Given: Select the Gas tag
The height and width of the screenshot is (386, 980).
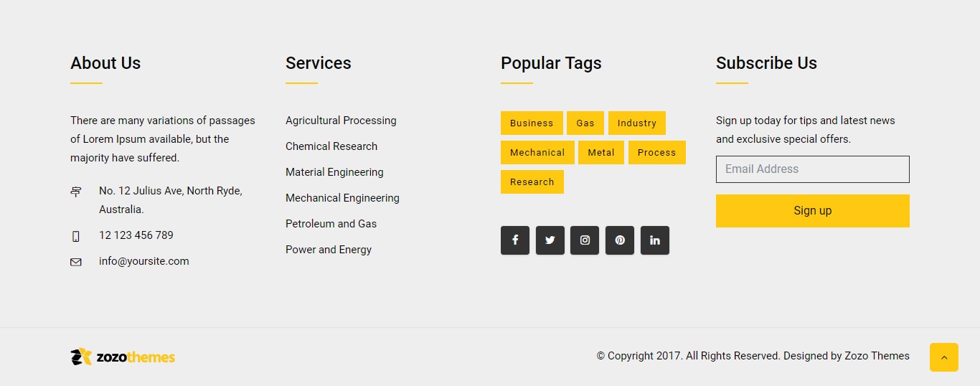Looking at the screenshot, I should click(x=585, y=123).
